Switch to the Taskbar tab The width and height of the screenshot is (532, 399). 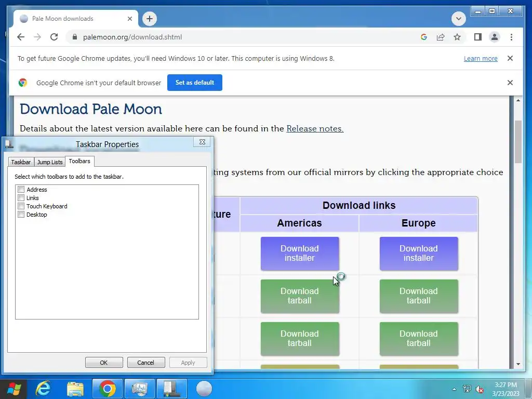21,162
